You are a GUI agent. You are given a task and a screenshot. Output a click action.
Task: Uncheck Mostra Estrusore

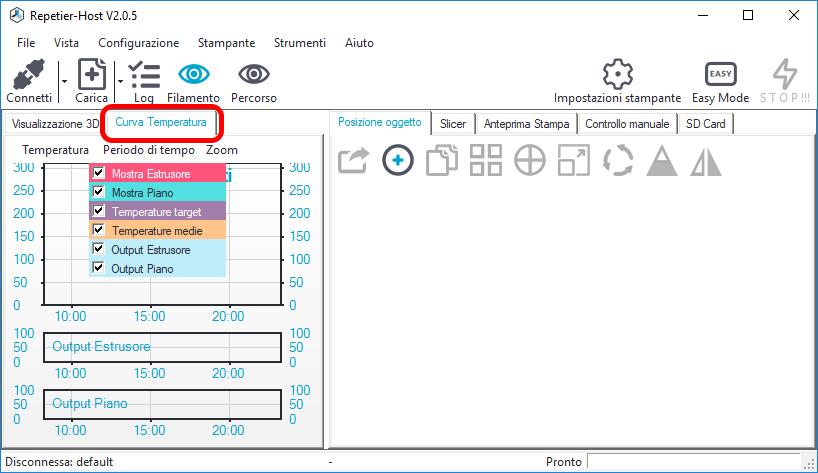click(98, 173)
